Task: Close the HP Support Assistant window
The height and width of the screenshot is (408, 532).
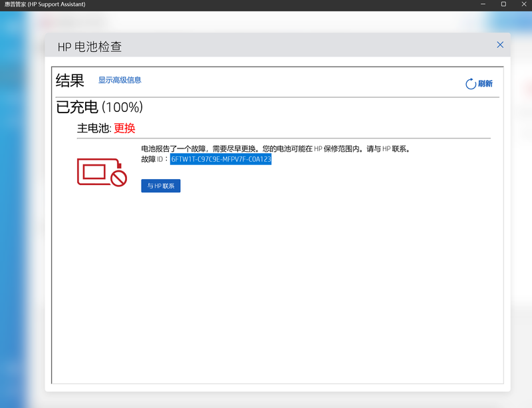Action: [x=523, y=5]
